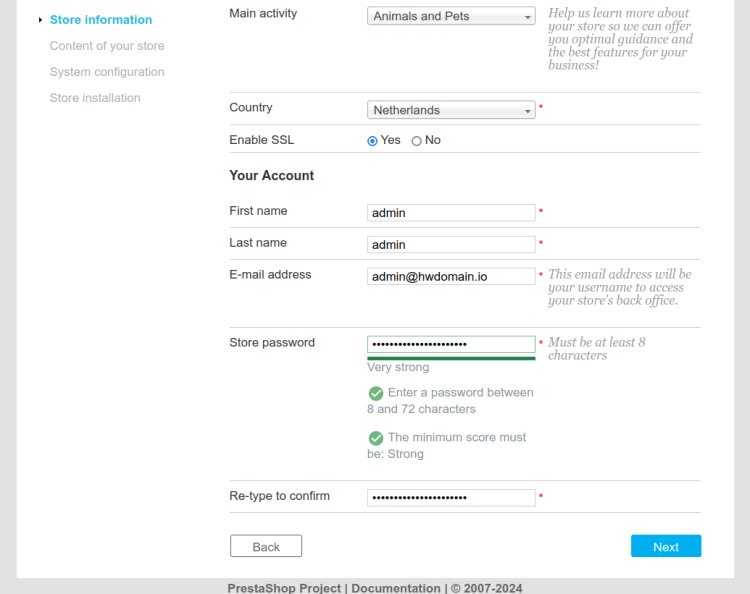Click the arrow marker beside Store information
The height and width of the screenshot is (594, 750).
point(40,20)
